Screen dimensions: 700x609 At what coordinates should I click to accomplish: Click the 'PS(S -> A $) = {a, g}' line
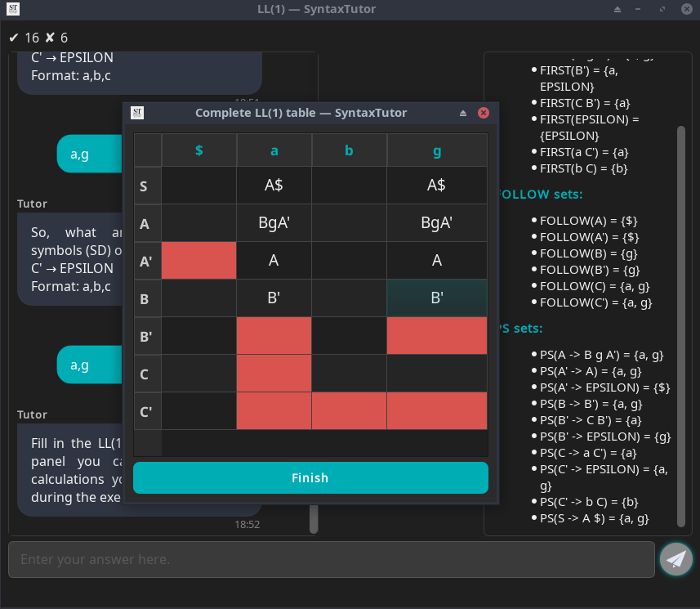tap(594, 518)
